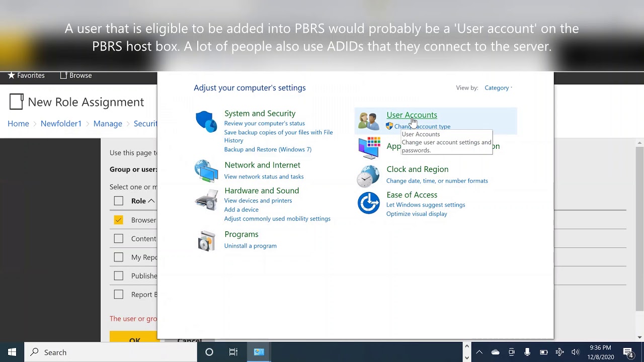Click Change account type link

click(422, 127)
